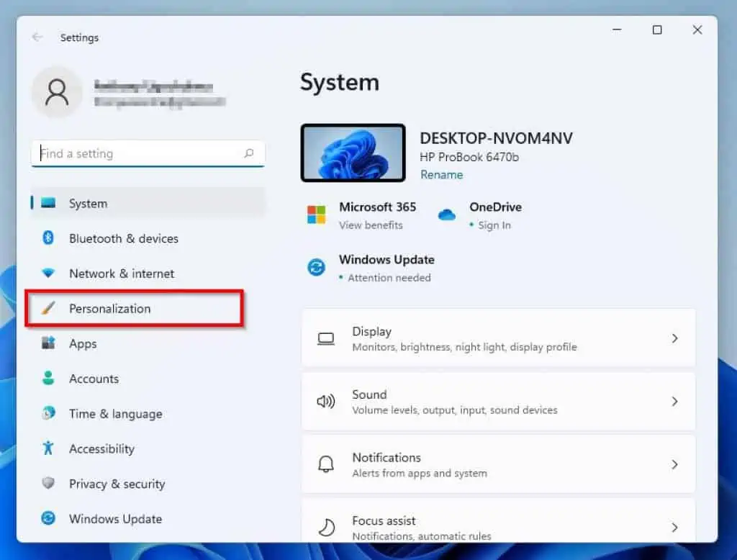The width and height of the screenshot is (737, 560).
Task: Open Windows Update from the sidebar
Action: (115, 519)
